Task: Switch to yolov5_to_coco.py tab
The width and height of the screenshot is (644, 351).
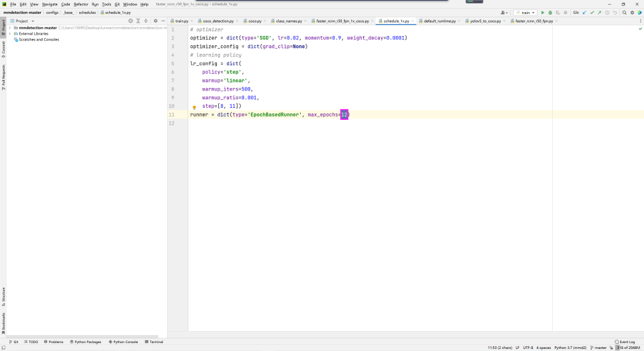Action: [x=485, y=21]
